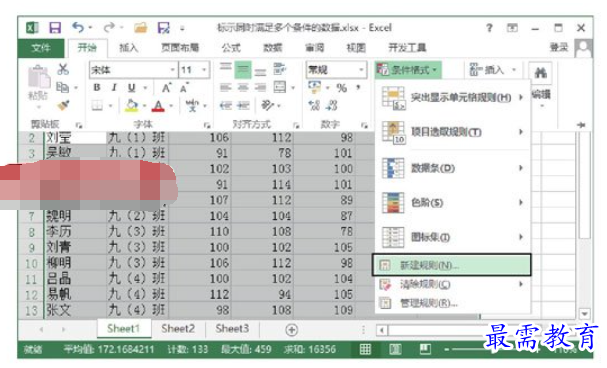Toggle Italic formatting

coord(114,87)
